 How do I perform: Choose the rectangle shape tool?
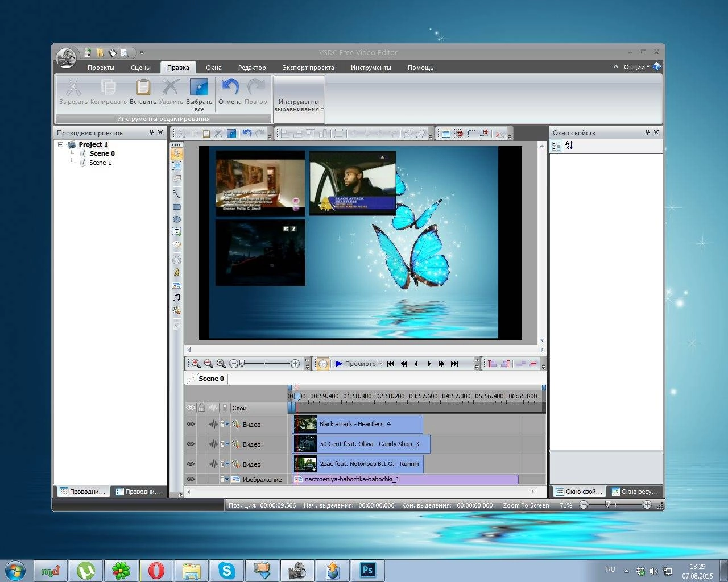click(177, 207)
